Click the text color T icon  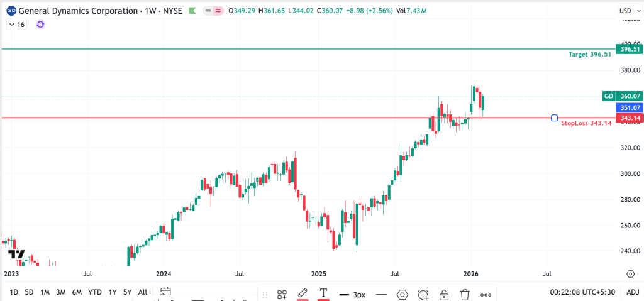point(323,293)
